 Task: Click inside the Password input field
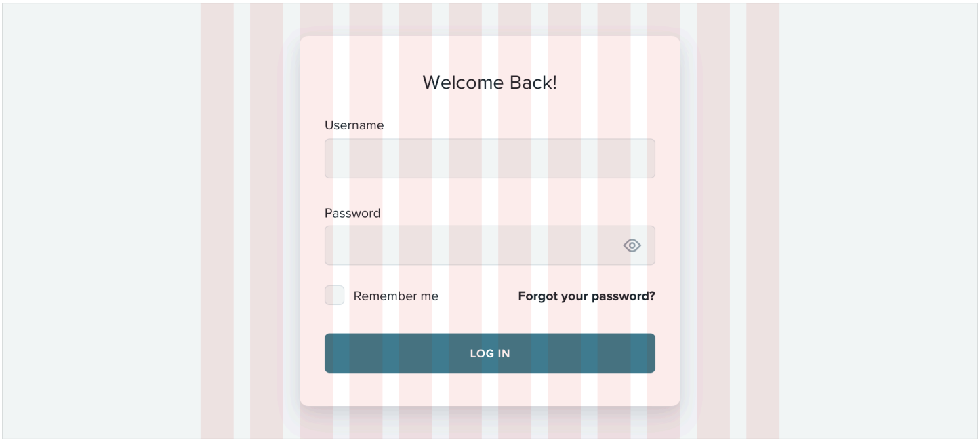point(471,245)
